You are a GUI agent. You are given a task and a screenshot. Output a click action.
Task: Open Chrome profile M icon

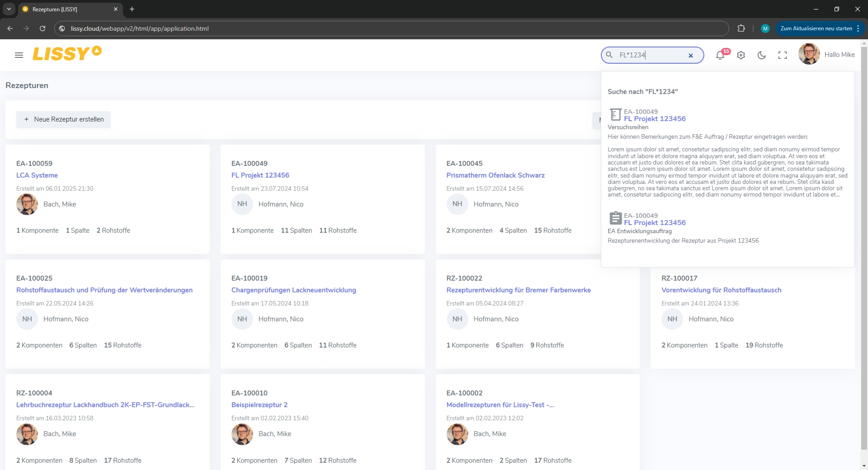pos(765,28)
